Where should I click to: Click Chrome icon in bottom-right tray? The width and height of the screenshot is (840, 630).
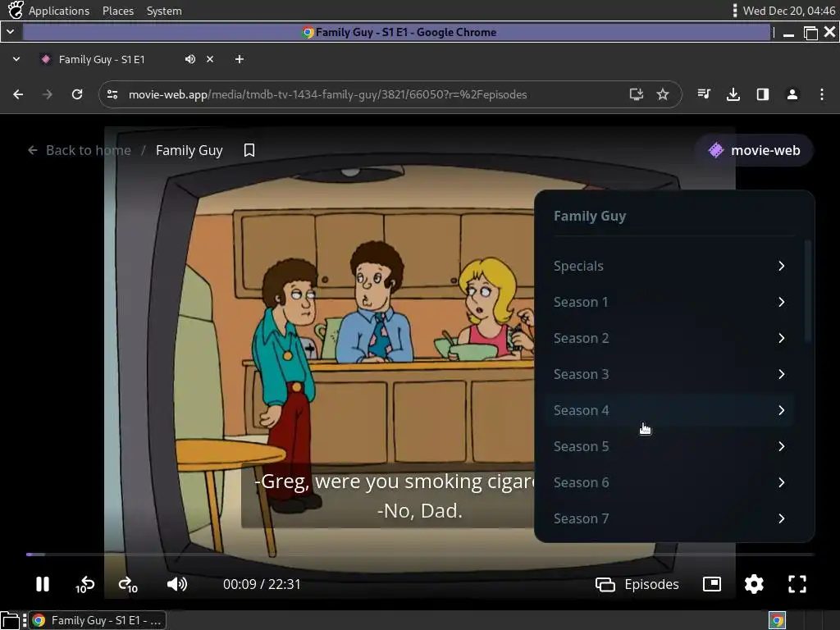[x=777, y=620]
